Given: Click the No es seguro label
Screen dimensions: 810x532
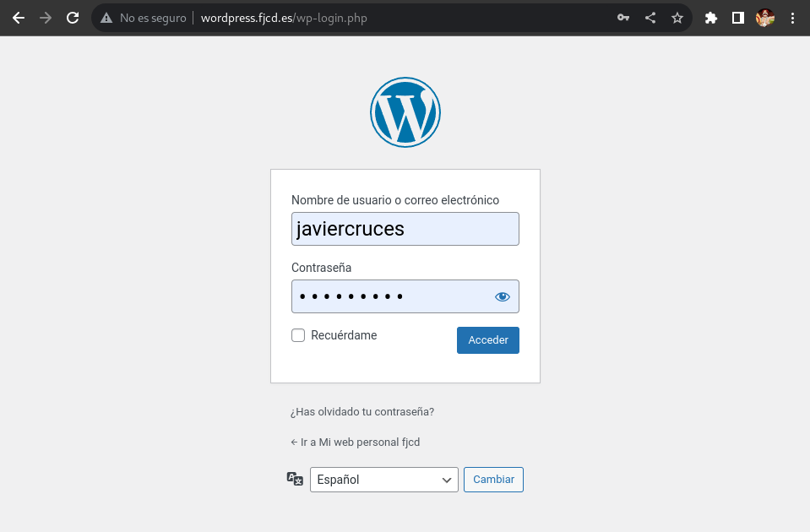Looking at the screenshot, I should 153,18.
